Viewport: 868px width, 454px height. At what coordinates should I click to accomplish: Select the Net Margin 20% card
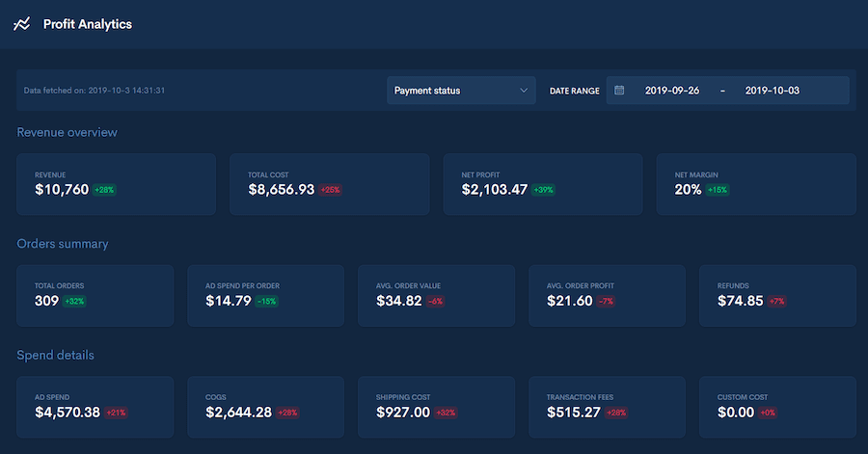tap(755, 184)
